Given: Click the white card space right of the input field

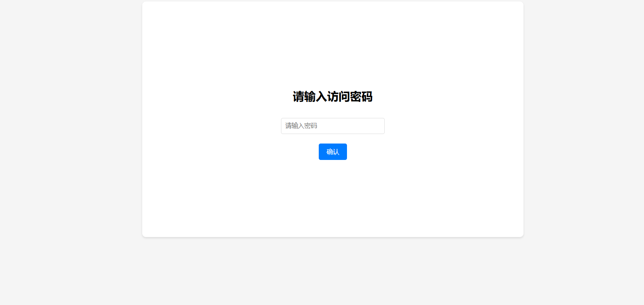Looking at the screenshot, I should pos(454,126).
